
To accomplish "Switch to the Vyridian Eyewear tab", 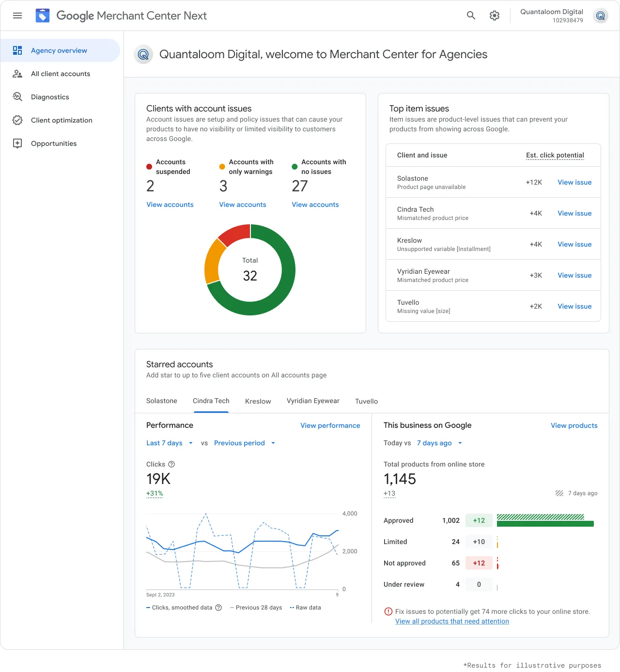I will pos(313,401).
